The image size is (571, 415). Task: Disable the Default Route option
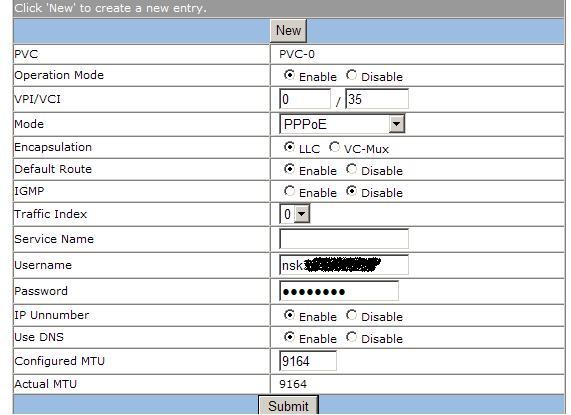tap(351, 169)
